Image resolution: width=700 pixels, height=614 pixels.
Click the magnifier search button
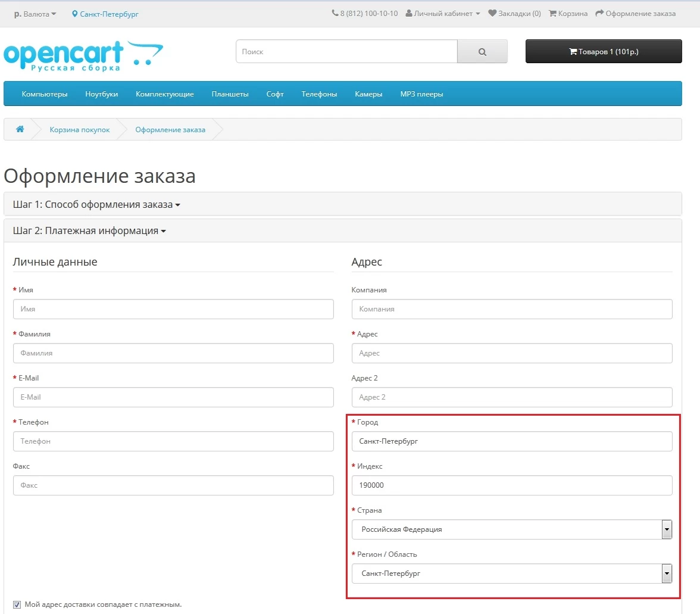(x=482, y=51)
